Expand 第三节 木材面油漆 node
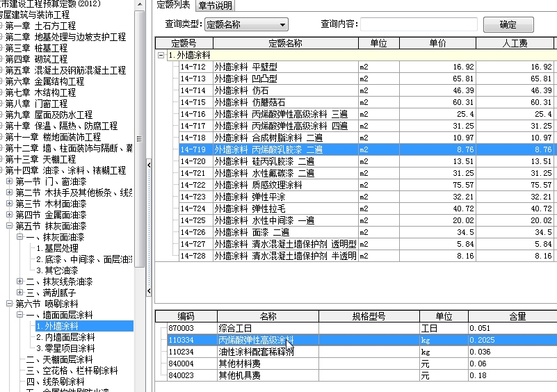557x392 pixels. coord(10,204)
